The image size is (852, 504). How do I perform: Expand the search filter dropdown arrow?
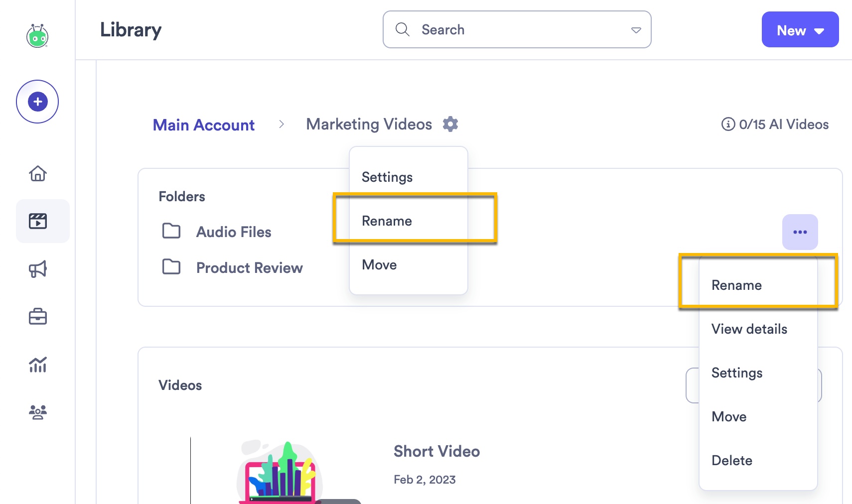pos(636,30)
